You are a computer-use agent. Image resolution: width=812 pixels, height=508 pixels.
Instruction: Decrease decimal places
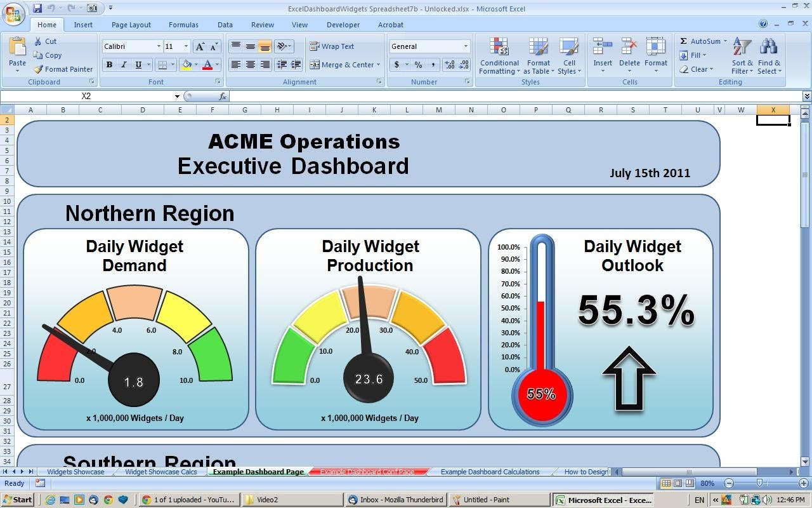(x=464, y=65)
